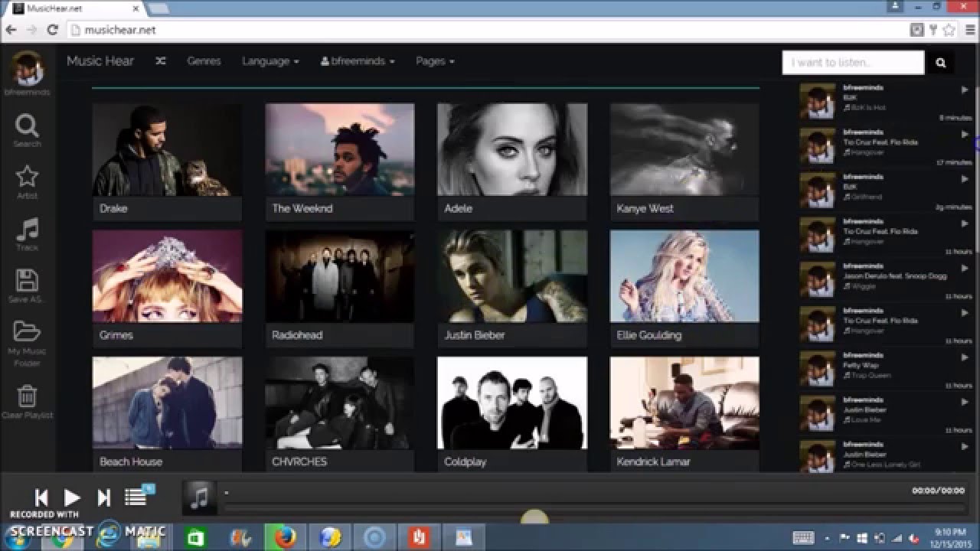Play the Girlfriend track in the feed
980x551 pixels.
point(965,179)
